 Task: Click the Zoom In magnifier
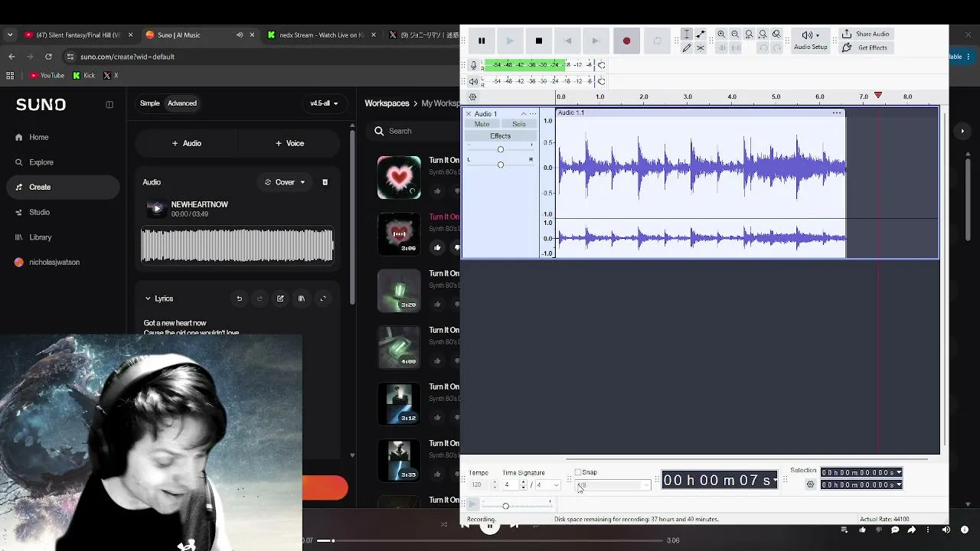721,34
